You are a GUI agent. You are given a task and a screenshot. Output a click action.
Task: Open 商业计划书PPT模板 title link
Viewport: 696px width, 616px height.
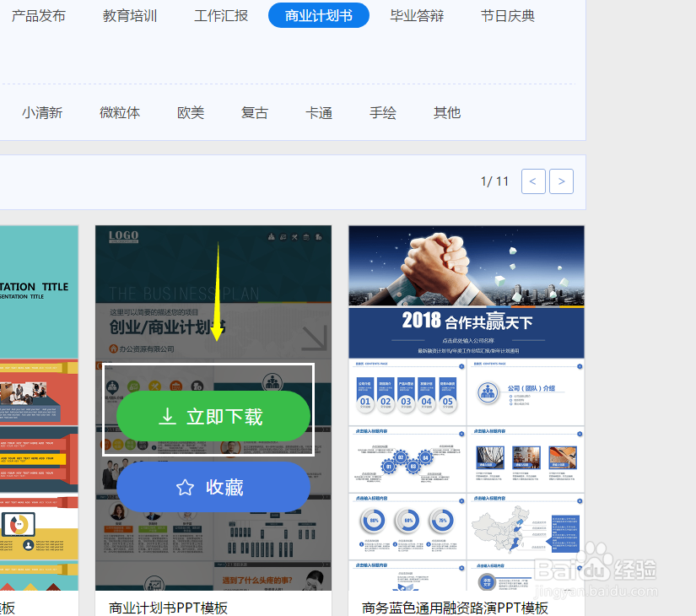[168, 608]
